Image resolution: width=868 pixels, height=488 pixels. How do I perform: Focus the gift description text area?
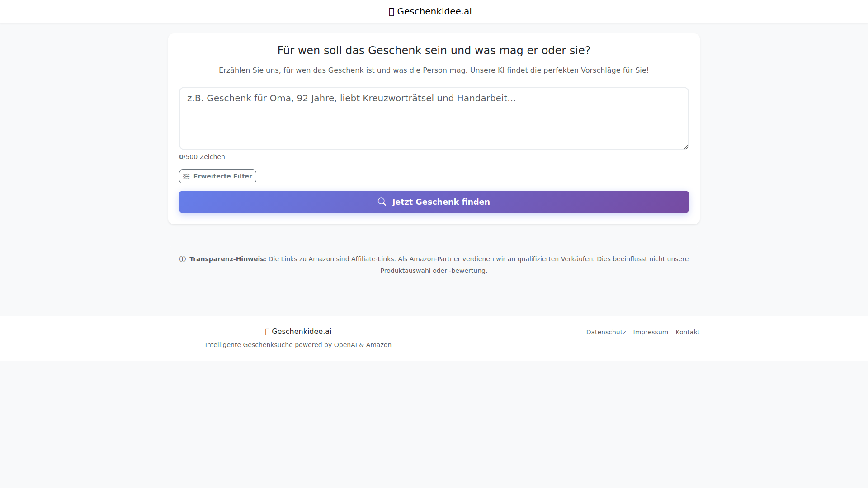(434, 118)
